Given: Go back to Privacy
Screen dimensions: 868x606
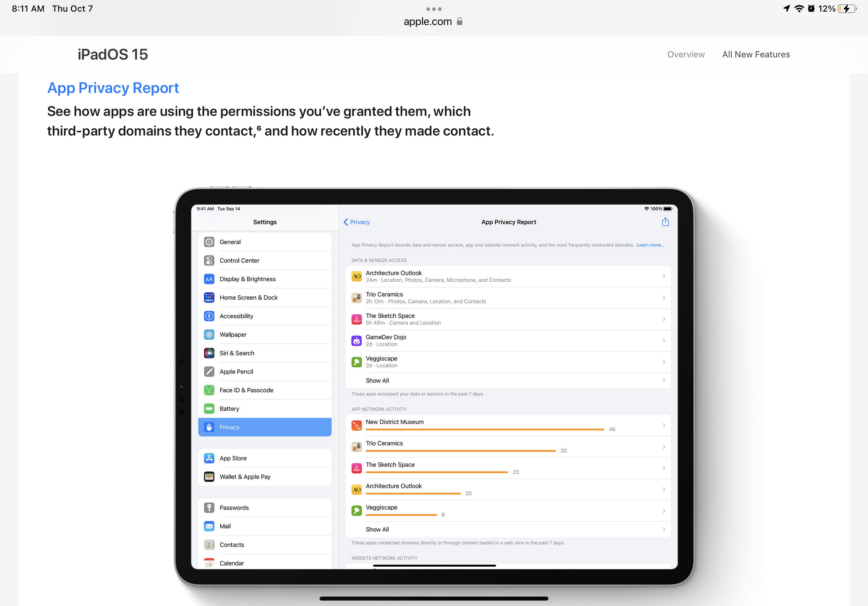Looking at the screenshot, I should pos(357,222).
